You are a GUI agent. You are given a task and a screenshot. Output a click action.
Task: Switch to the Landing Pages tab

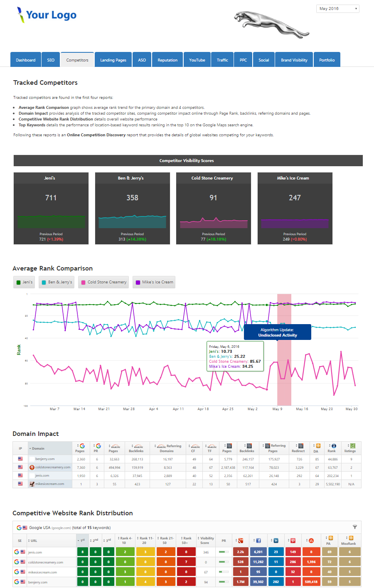113,60
